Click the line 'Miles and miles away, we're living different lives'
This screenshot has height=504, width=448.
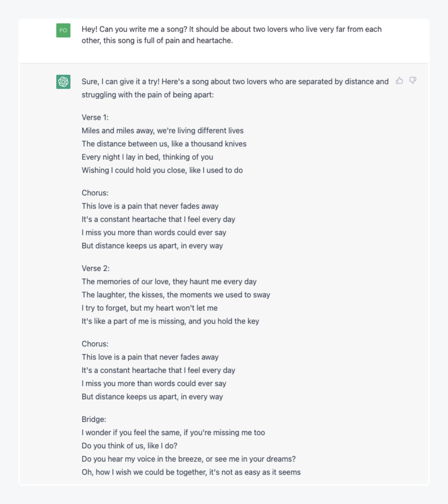tap(163, 131)
